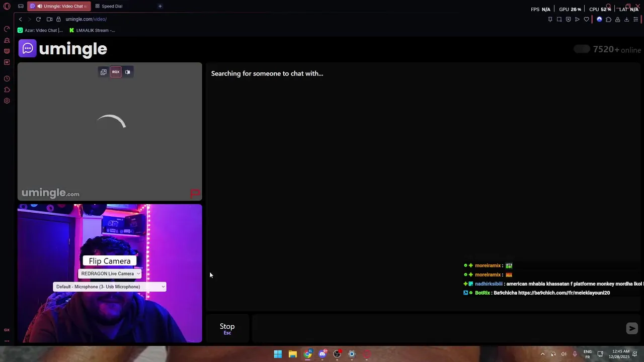The image size is (644, 362).
Task: Show hidden system tray icons chevron
Action: pos(542,354)
